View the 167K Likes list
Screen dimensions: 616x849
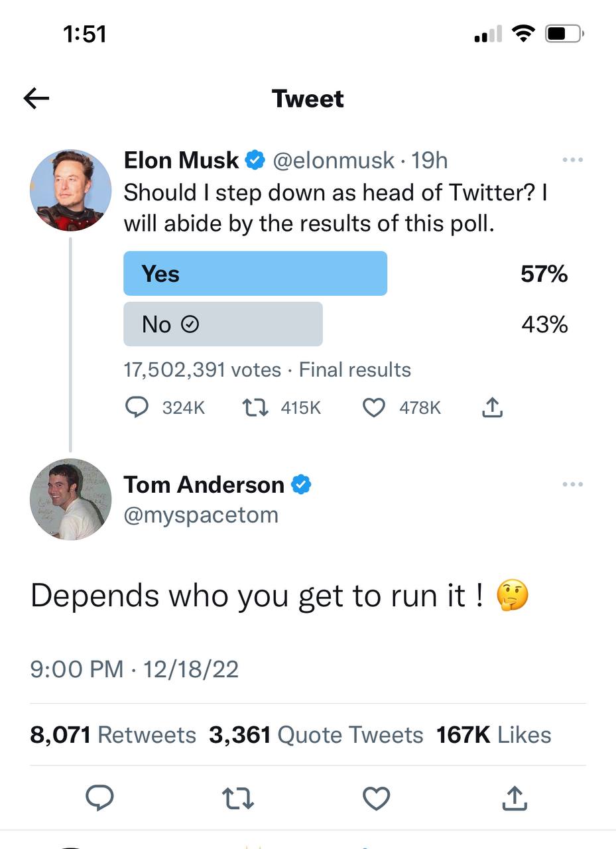494,735
